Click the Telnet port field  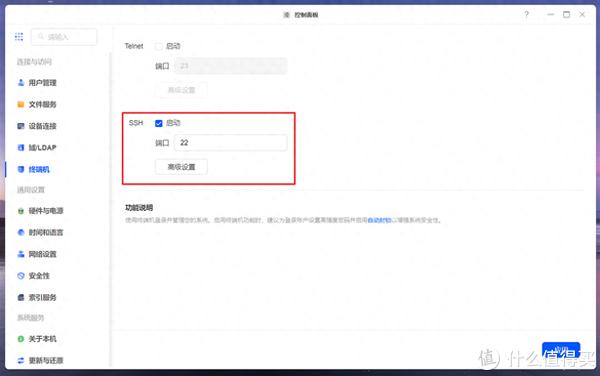click(231, 66)
